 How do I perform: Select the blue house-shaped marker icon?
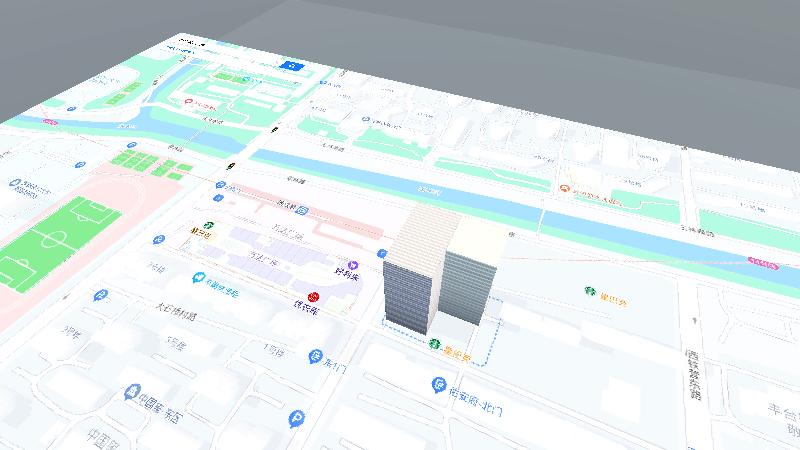[x=130, y=392]
